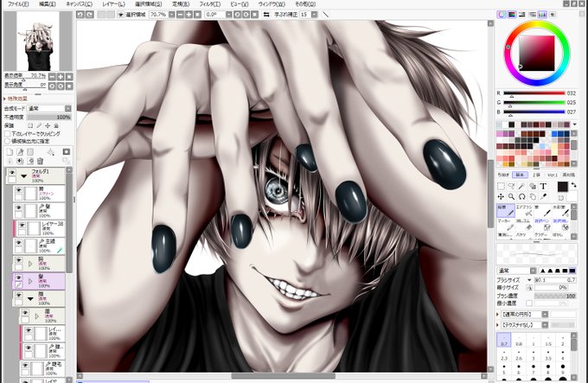Select the zoom magnifier tool
The image size is (588, 383).
[512, 197]
